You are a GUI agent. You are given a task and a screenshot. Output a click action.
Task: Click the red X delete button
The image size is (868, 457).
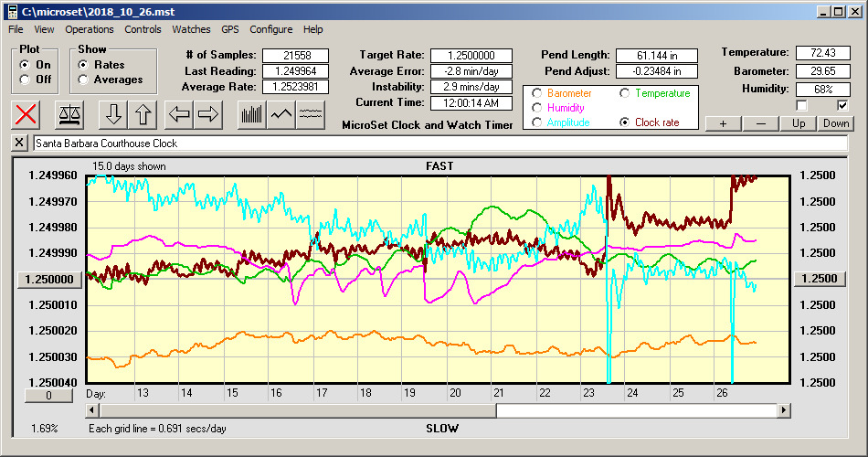[26, 114]
